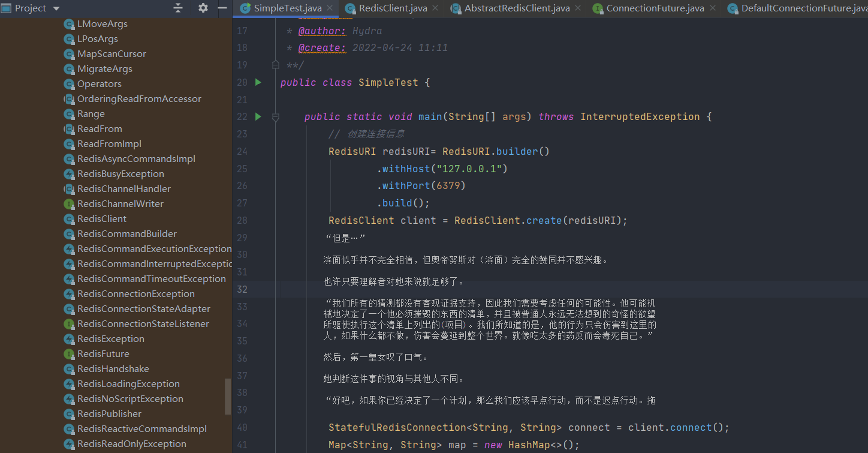Click the connect method call on line 40
Screen dimensions: 868x453
point(691,428)
